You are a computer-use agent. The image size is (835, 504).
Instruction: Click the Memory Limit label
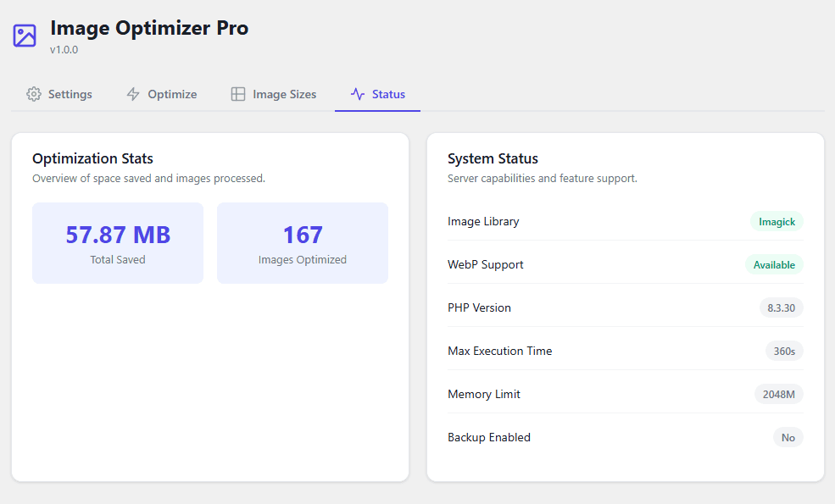point(484,394)
